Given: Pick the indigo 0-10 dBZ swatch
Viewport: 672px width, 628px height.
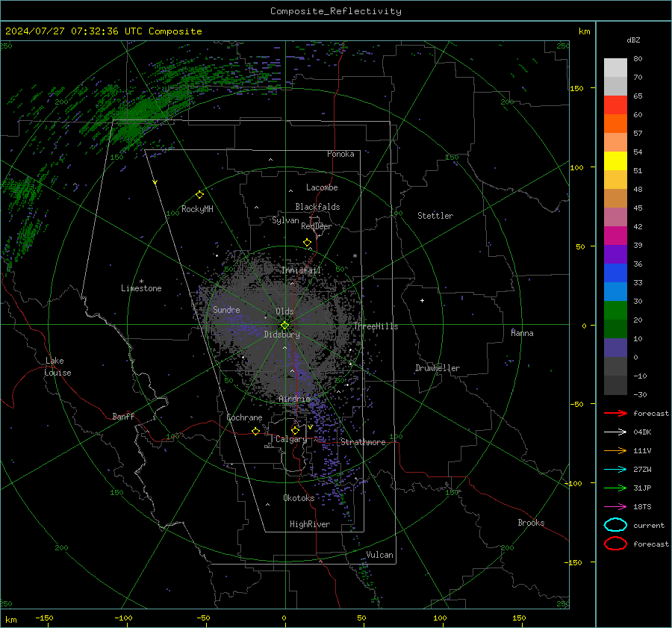Looking at the screenshot, I should (x=615, y=348).
